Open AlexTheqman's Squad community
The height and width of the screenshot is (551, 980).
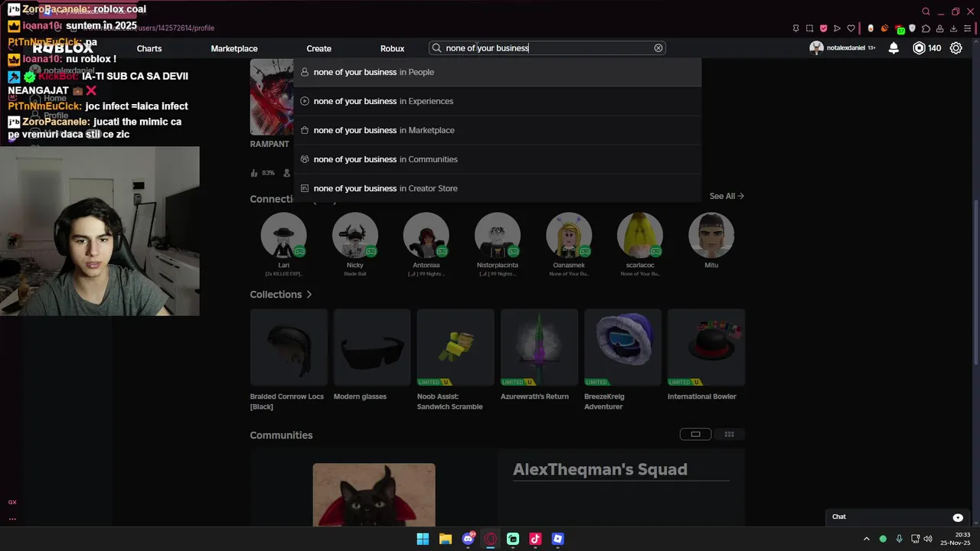click(x=599, y=469)
